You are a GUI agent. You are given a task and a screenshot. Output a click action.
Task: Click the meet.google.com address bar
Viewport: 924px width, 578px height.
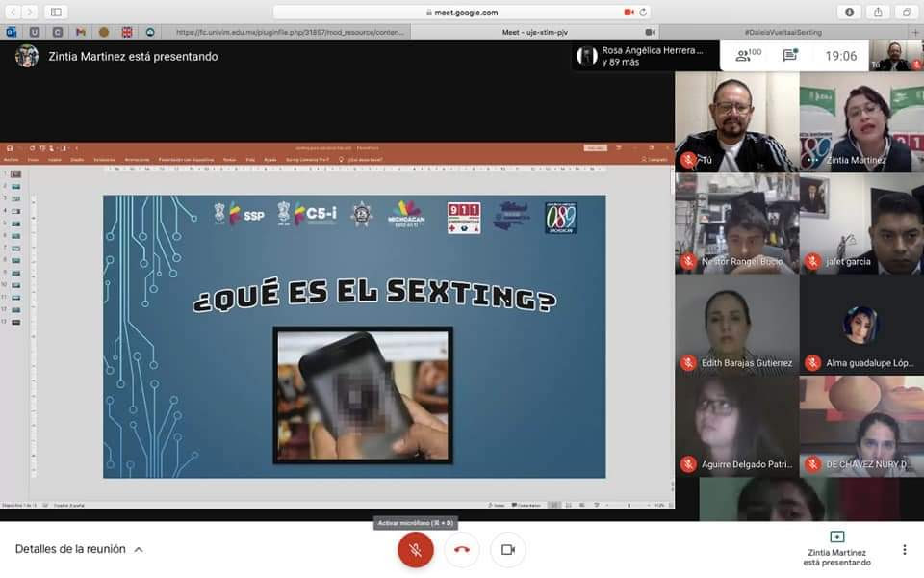462,12
